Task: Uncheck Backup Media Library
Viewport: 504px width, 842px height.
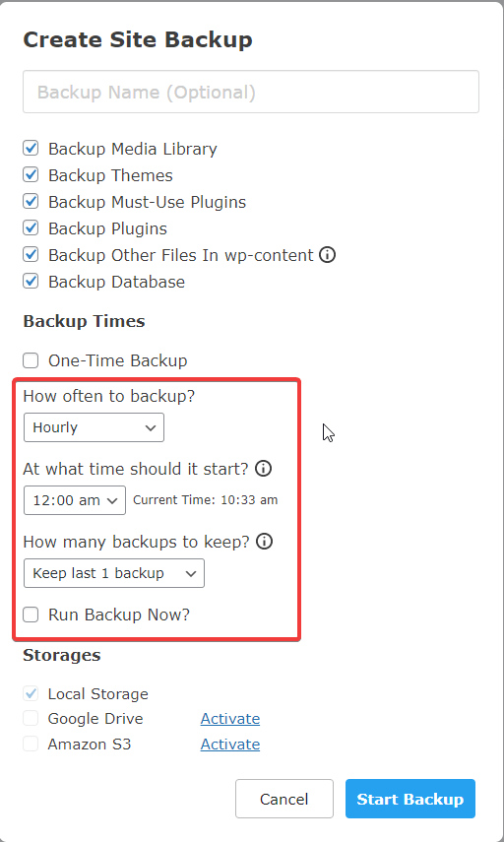Action: click(31, 148)
